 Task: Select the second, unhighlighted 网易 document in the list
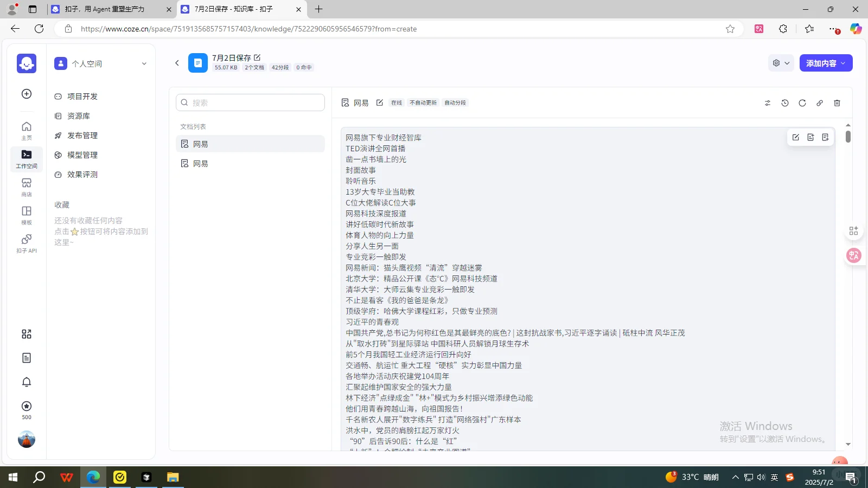tap(250, 163)
